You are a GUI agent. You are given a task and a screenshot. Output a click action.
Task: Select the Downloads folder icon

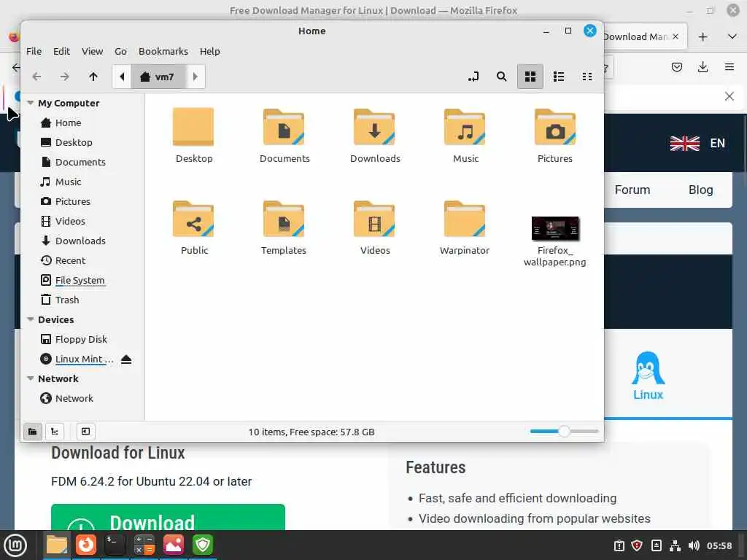(374, 127)
